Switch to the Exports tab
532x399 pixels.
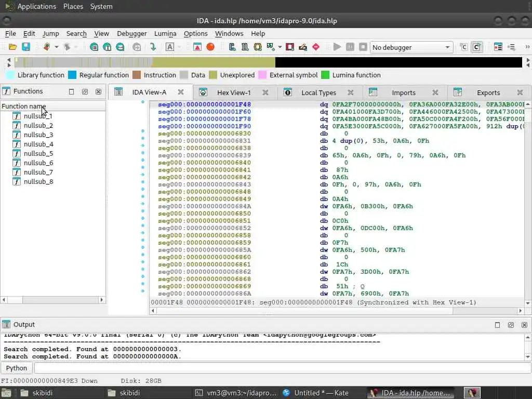click(488, 92)
